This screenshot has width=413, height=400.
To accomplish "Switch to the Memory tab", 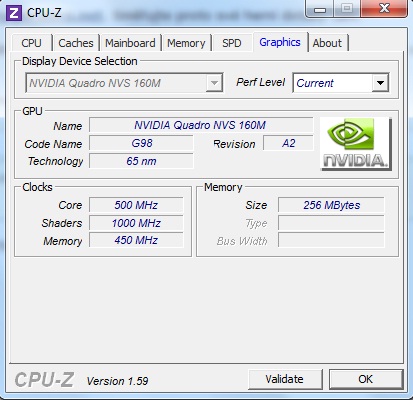I will [x=186, y=43].
